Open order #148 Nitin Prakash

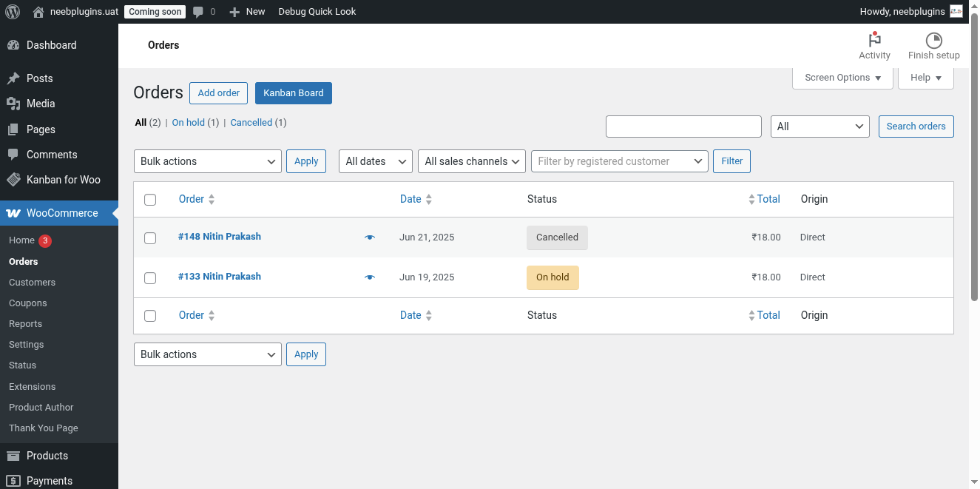pyautogui.click(x=219, y=236)
